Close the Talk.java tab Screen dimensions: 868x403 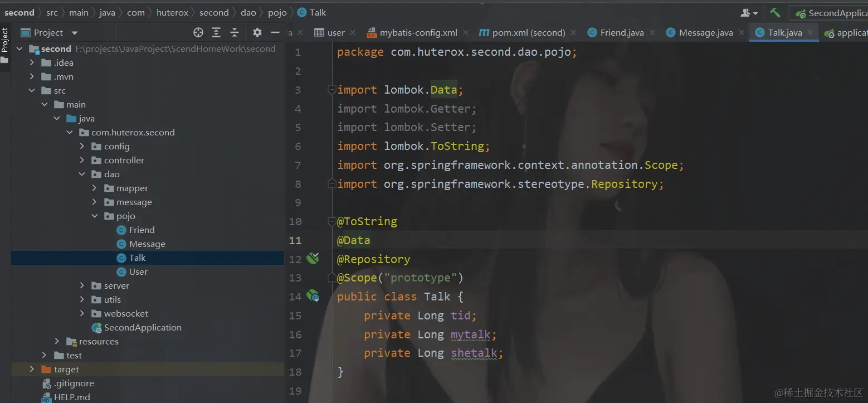(811, 32)
